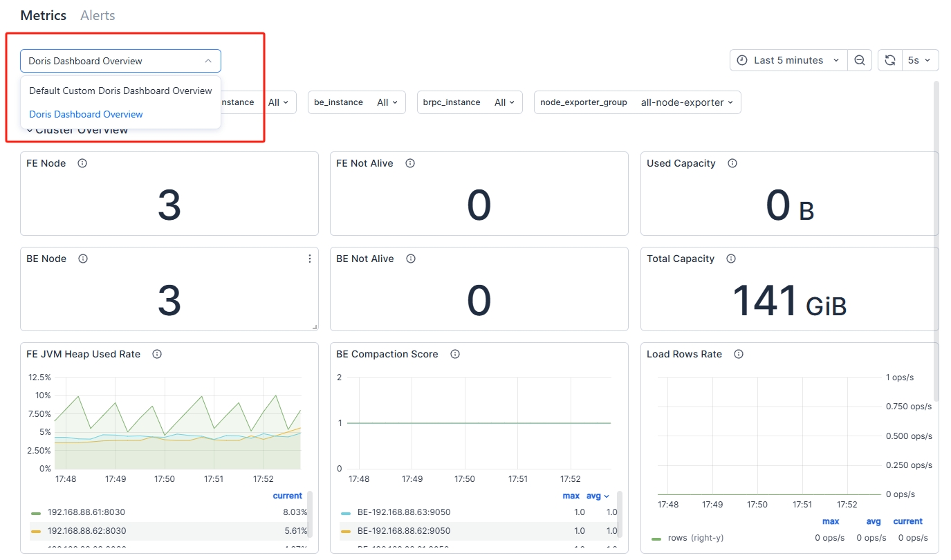This screenshot has height=560, width=951.
Task: Click current column header in FE JVM legend
Action: pyautogui.click(x=287, y=496)
